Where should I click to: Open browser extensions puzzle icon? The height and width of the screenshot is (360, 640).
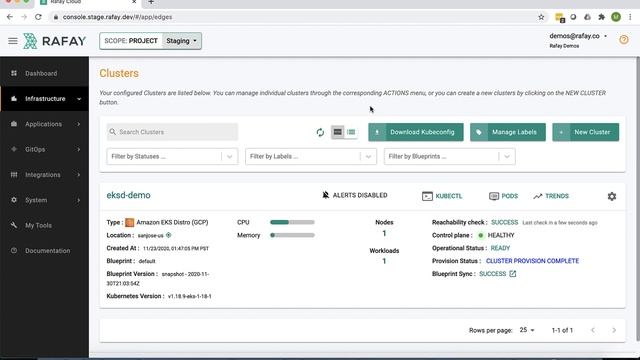point(601,17)
